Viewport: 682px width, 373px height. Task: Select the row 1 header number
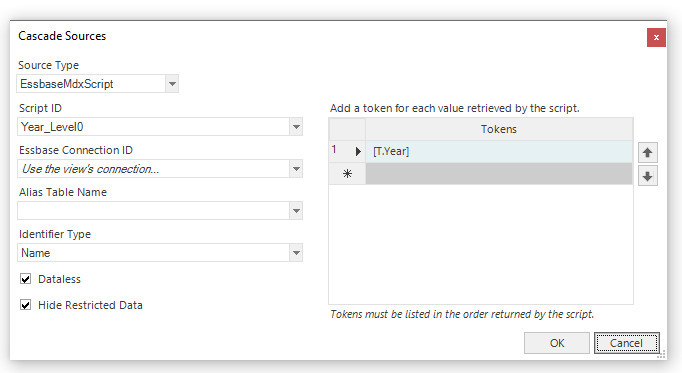[x=334, y=150]
